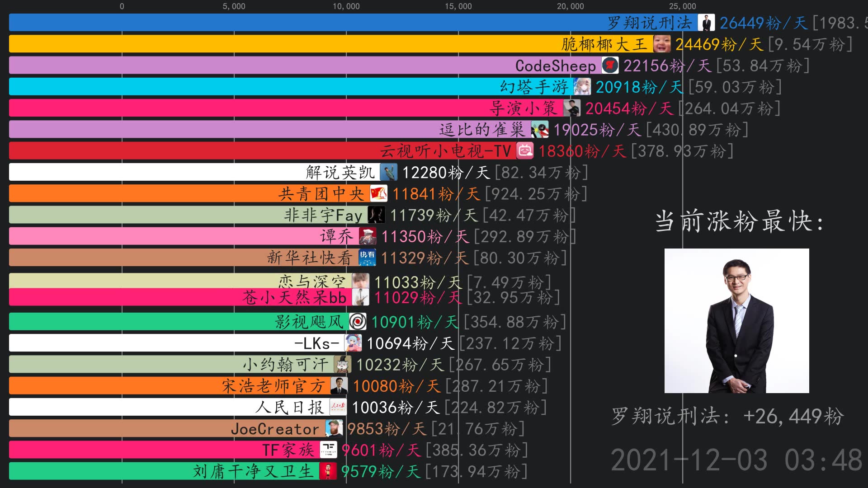Click the large portrait photo of 罗翔
Screen dimensions: 868x488
click(x=736, y=321)
